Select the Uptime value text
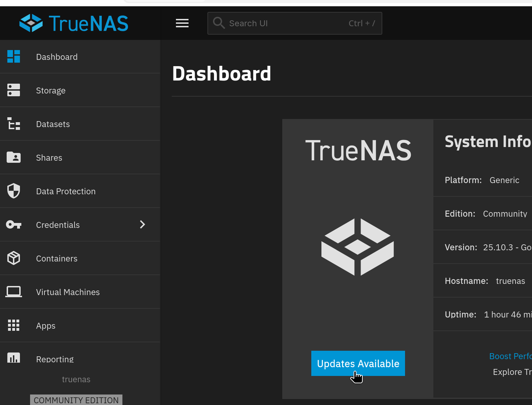 [x=508, y=315]
